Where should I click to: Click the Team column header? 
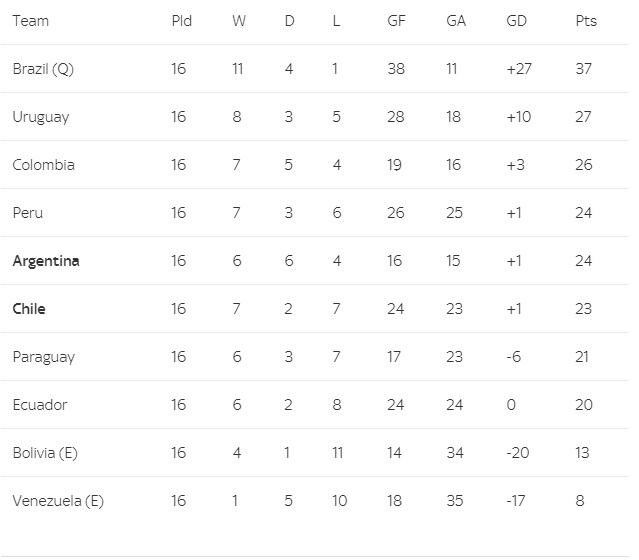(x=30, y=21)
